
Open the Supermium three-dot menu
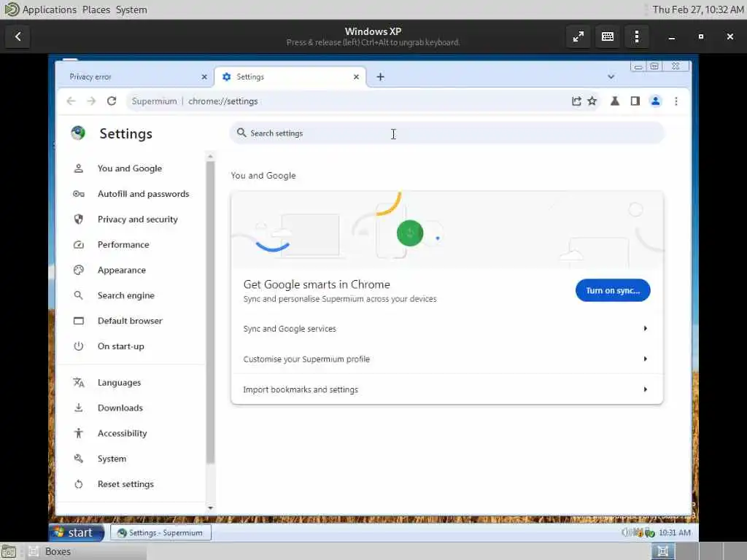[676, 101]
